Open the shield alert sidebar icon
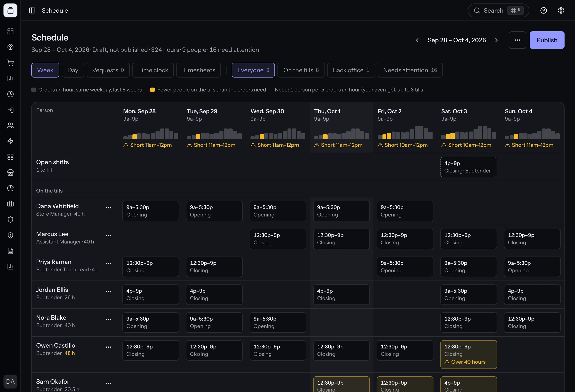Screen dimensions: 575x392 pos(10,235)
